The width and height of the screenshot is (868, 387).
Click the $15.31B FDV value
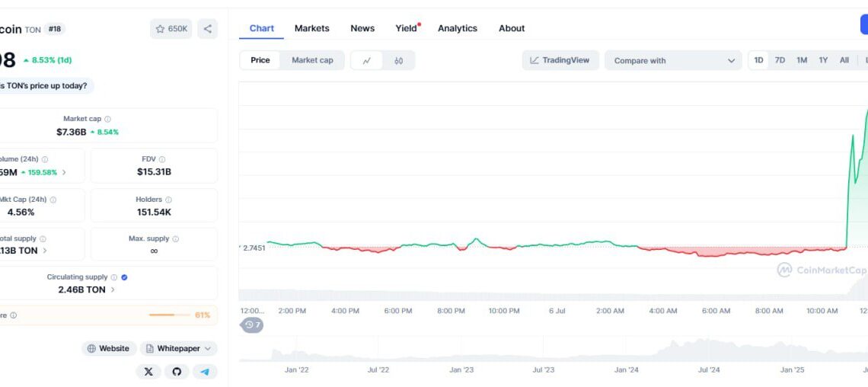[154, 171]
